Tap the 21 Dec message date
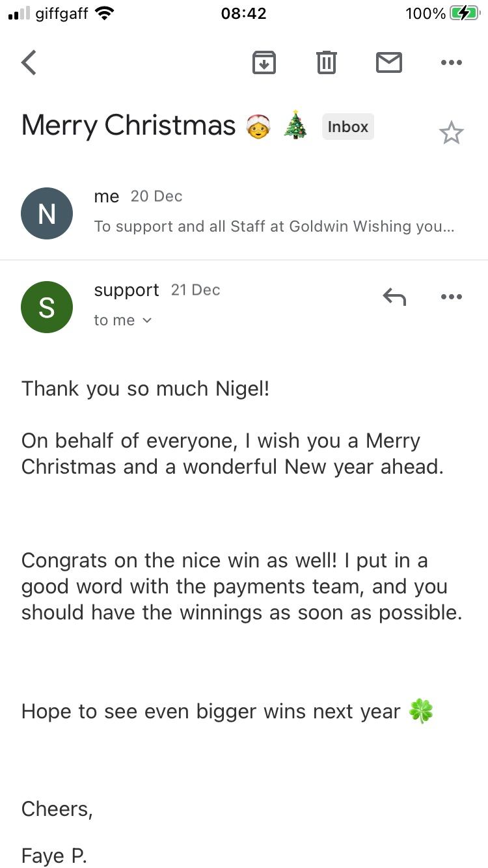Viewport: 488px width, 868px height. (x=195, y=290)
